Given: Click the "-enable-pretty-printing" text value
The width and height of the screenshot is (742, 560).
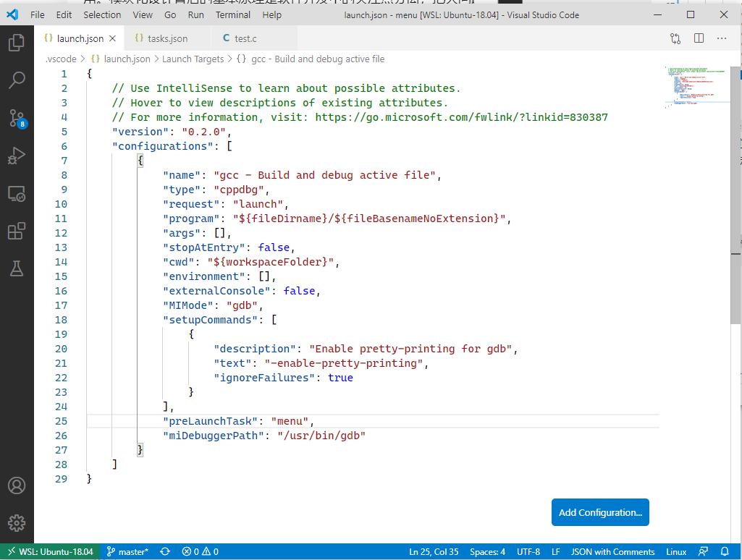Looking at the screenshot, I should point(344,363).
